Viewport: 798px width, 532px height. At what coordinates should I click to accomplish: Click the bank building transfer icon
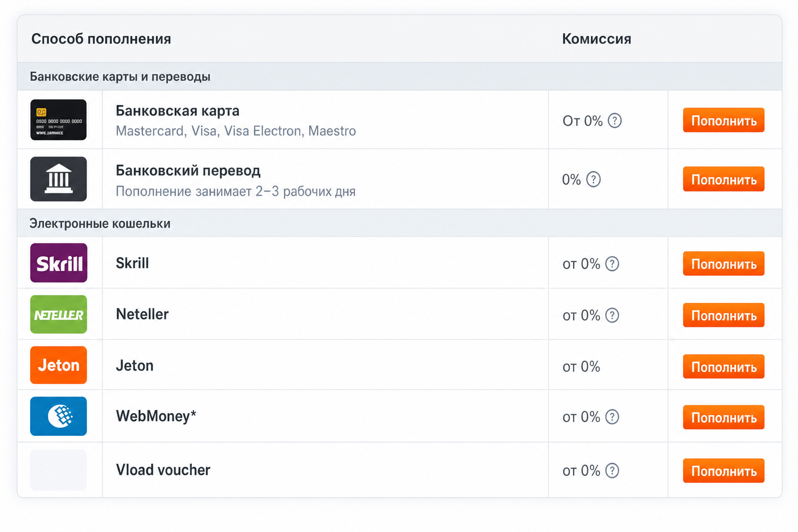[59, 179]
